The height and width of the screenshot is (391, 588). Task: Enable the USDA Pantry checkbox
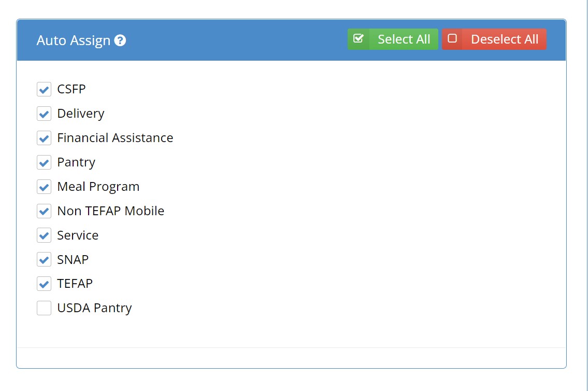pos(44,308)
